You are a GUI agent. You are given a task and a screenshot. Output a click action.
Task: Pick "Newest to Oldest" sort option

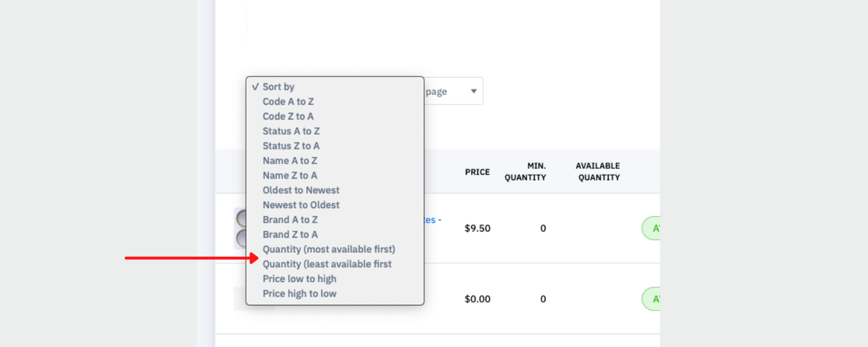[x=301, y=205]
